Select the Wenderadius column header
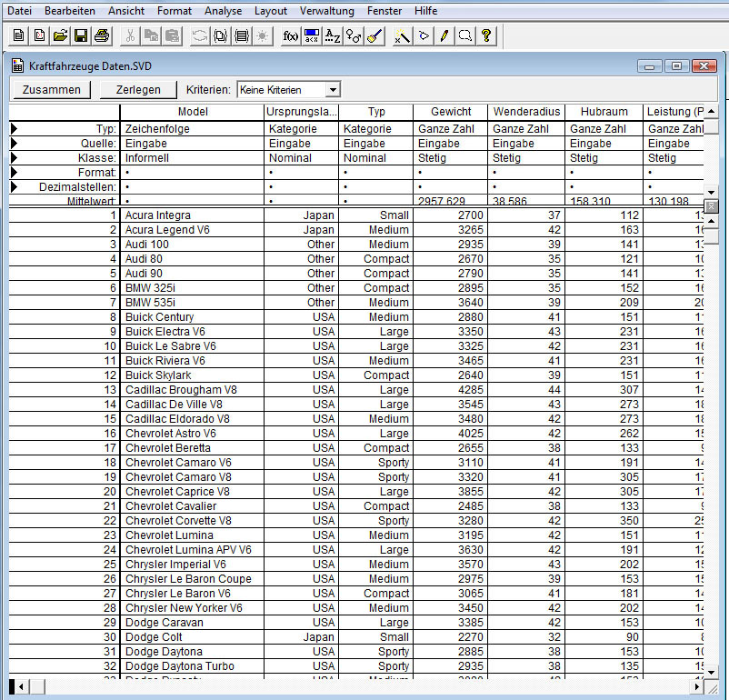Screen dimensions: 729x700 click(x=526, y=112)
